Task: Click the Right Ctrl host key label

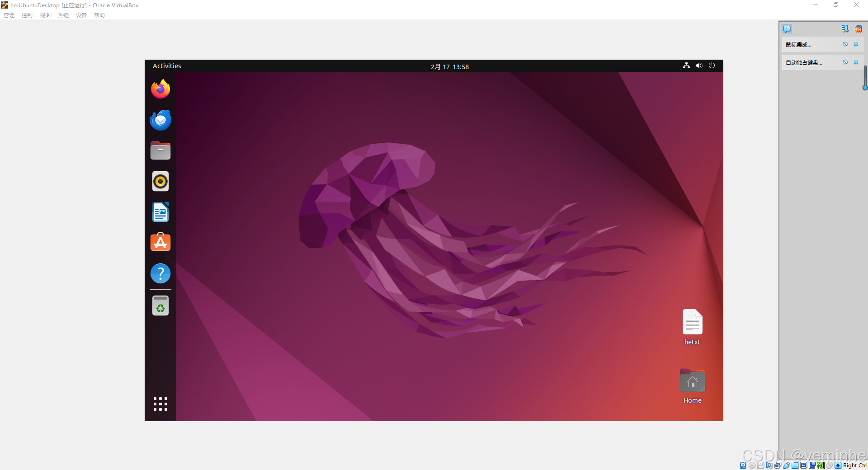Action: click(855, 465)
